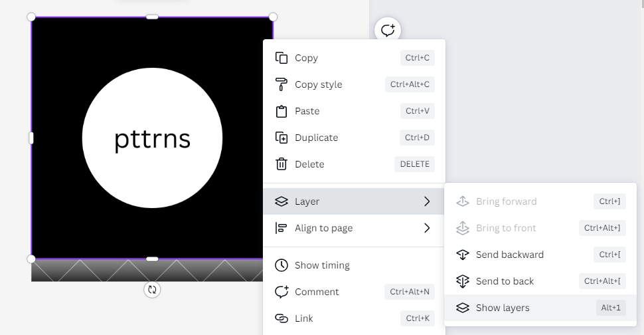This screenshot has height=335, width=644.
Task: Choose Send backward in Layer submenu
Action: point(540,255)
